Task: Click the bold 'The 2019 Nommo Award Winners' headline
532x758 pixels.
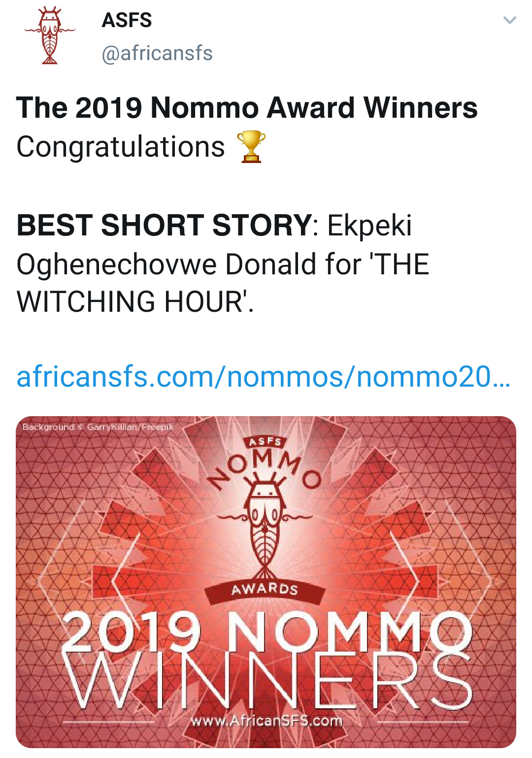Action: tap(246, 108)
